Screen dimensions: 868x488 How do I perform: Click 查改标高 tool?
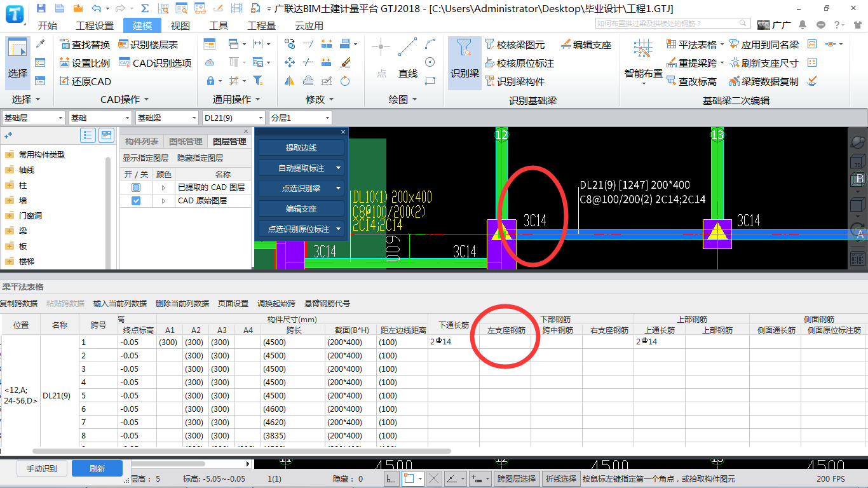(x=691, y=81)
